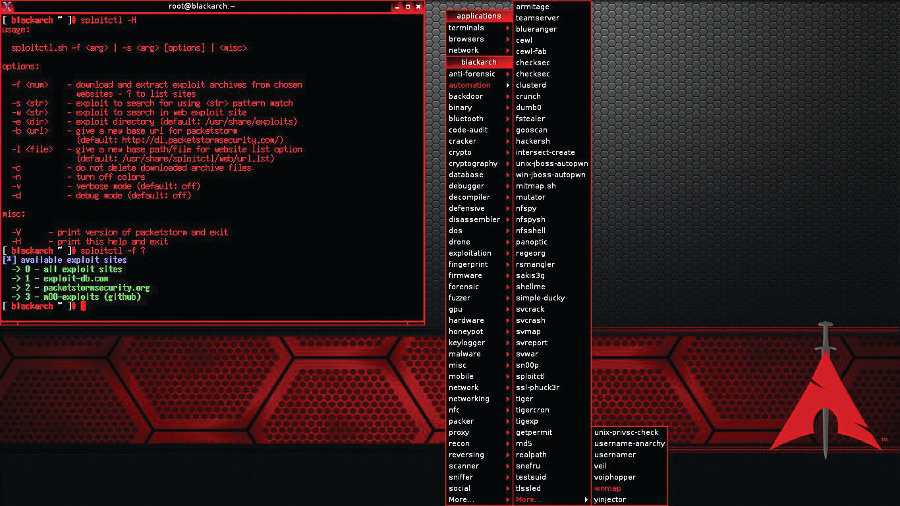Open the category list More... entry
900x506 pixels.
point(479,500)
